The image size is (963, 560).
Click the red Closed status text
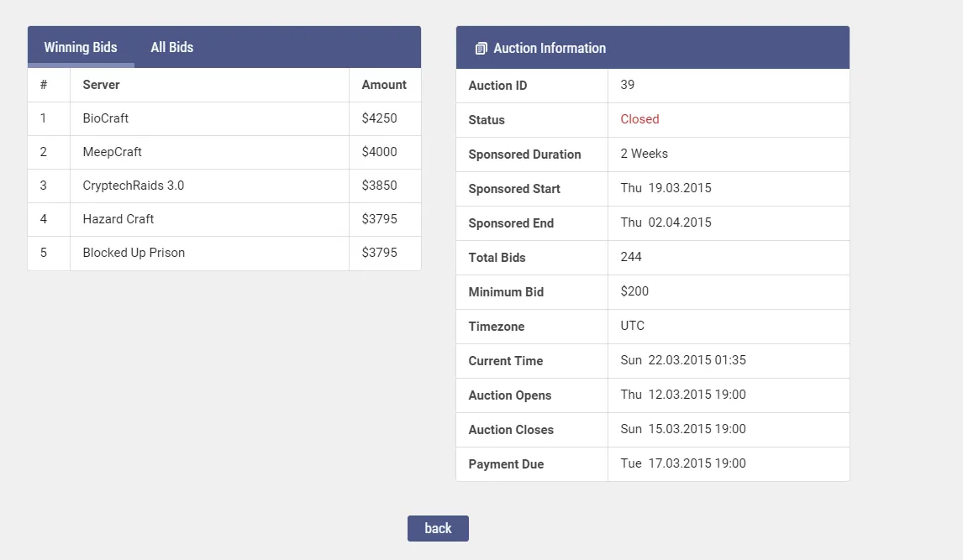[639, 119]
